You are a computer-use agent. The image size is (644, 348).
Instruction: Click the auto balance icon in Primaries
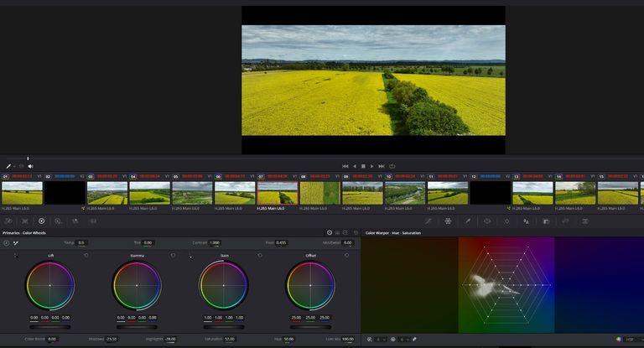tap(16, 242)
